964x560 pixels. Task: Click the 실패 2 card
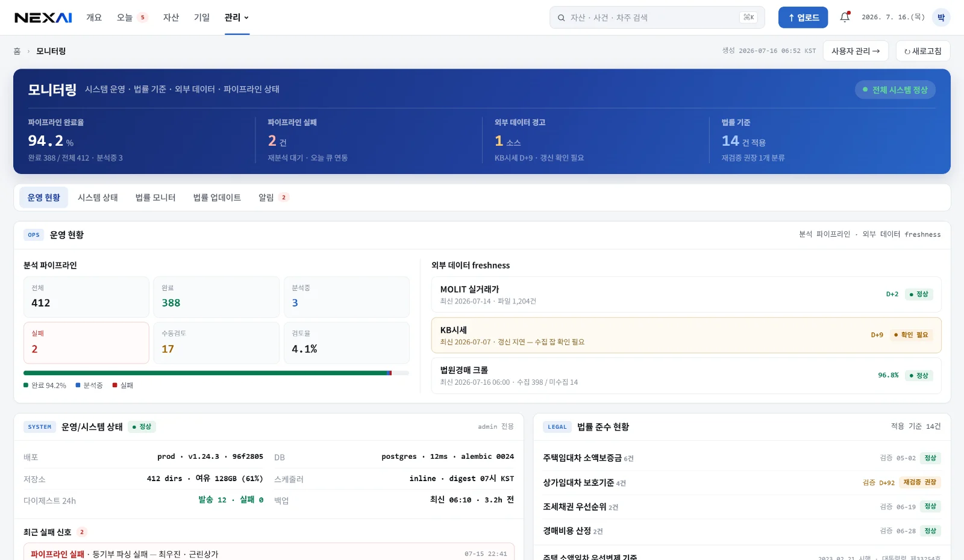click(86, 343)
